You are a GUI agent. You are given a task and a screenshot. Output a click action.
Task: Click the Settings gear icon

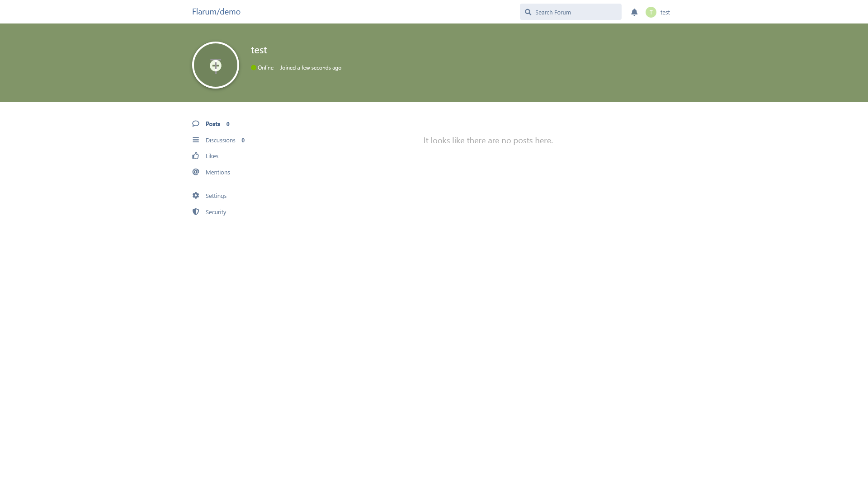click(x=196, y=196)
